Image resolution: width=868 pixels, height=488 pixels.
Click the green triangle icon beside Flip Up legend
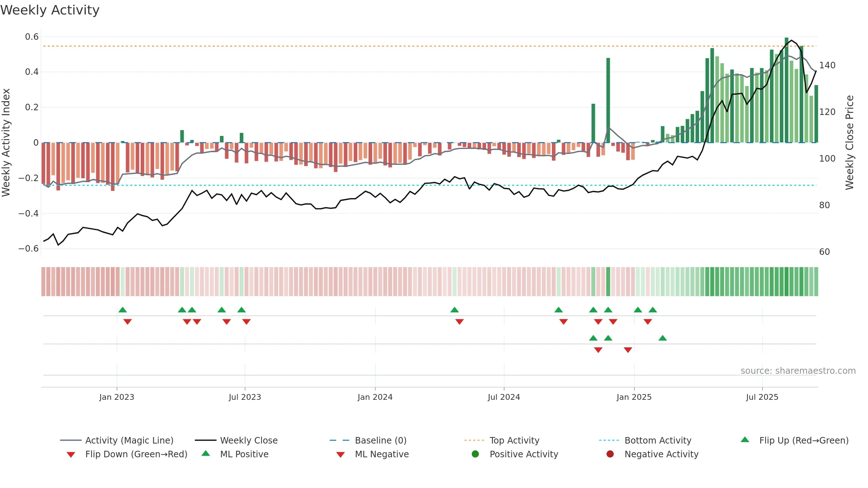[745, 440]
